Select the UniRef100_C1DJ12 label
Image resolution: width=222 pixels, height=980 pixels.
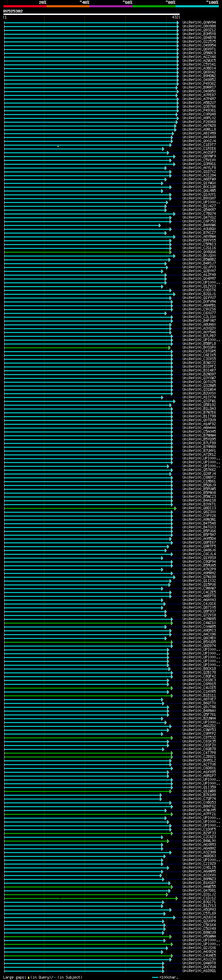click(x=199, y=898)
